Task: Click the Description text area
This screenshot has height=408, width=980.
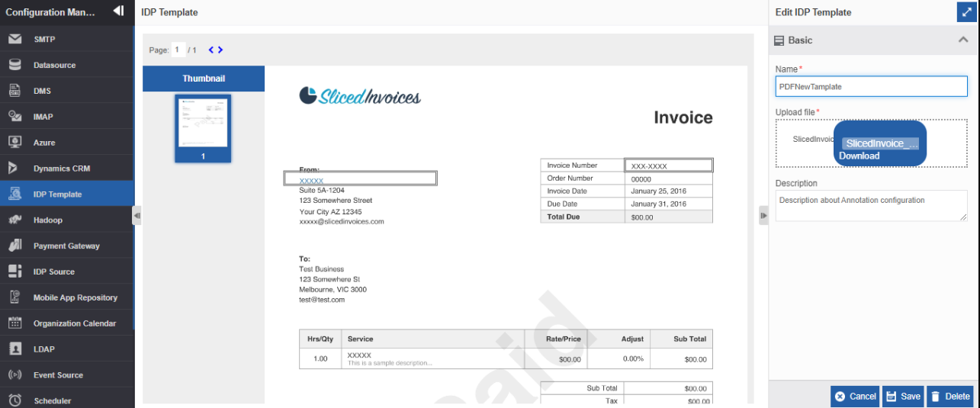Action: [x=871, y=206]
